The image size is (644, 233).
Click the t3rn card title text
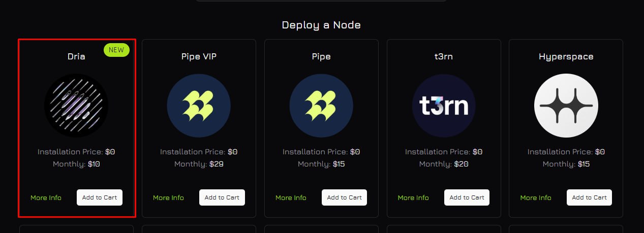point(444,56)
